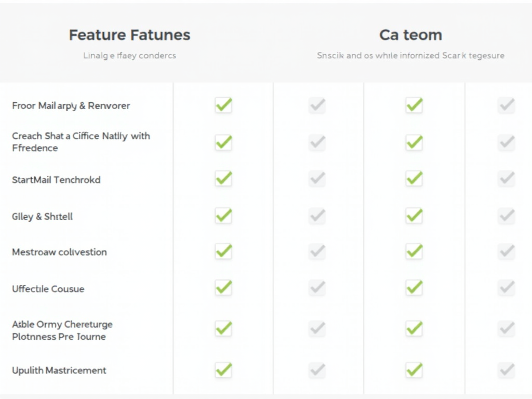Viewport: 532px width, 399px height.
Task: Uncheck first green checkbox in StartMail Tenchrokd row
Action: tap(223, 179)
